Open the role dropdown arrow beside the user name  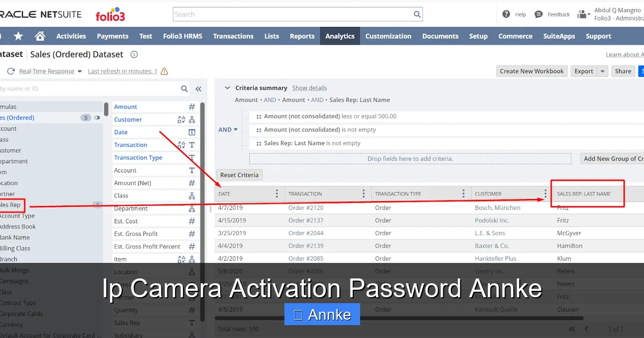589,14
